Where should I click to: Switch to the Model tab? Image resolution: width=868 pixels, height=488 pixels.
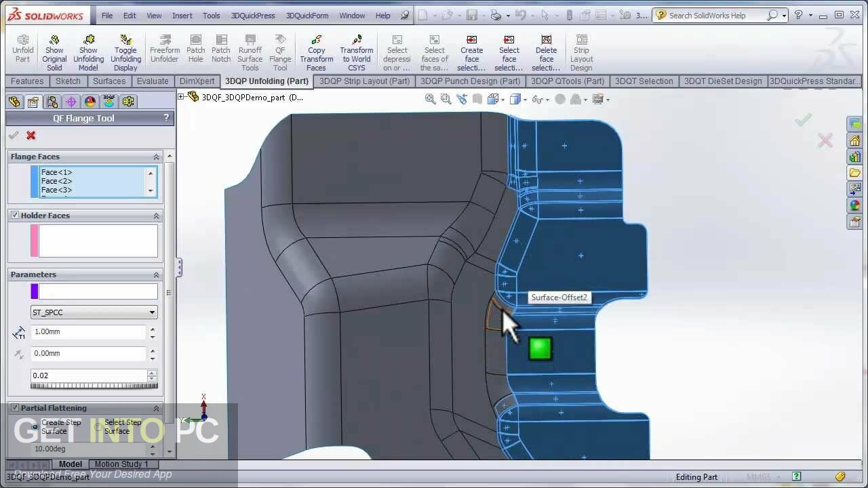(x=70, y=464)
